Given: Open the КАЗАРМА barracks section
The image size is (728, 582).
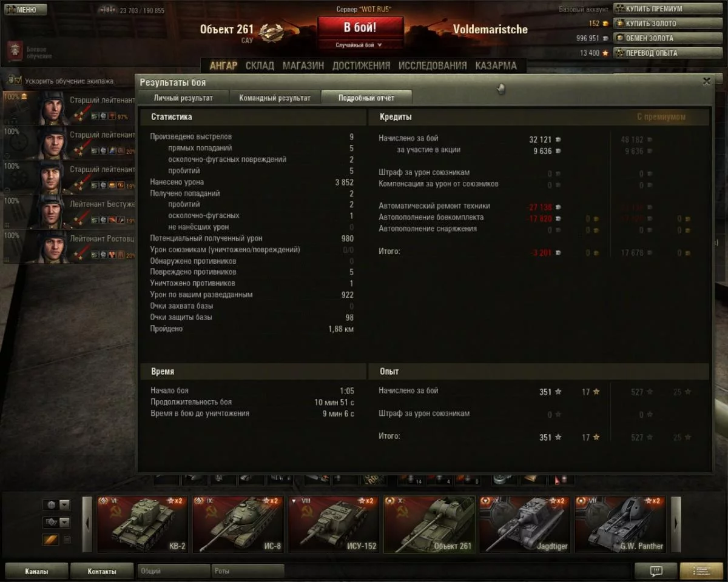Looking at the screenshot, I should pyautogui.click(x=496, y=65).
